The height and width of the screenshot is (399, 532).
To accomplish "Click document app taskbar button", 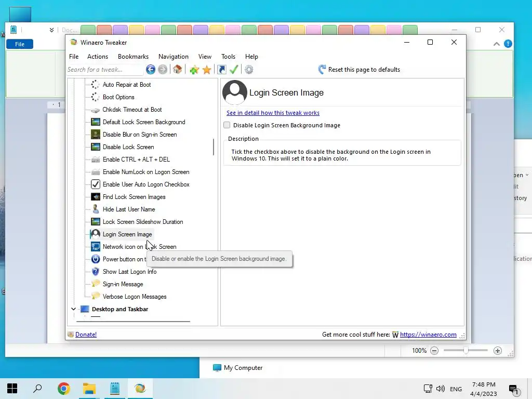I will click(115, 388).
